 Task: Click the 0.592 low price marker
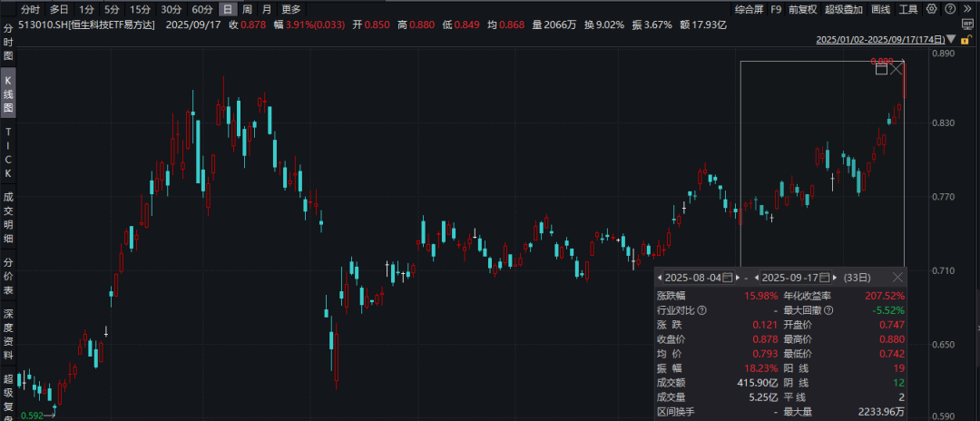click(x=31, y=415)
